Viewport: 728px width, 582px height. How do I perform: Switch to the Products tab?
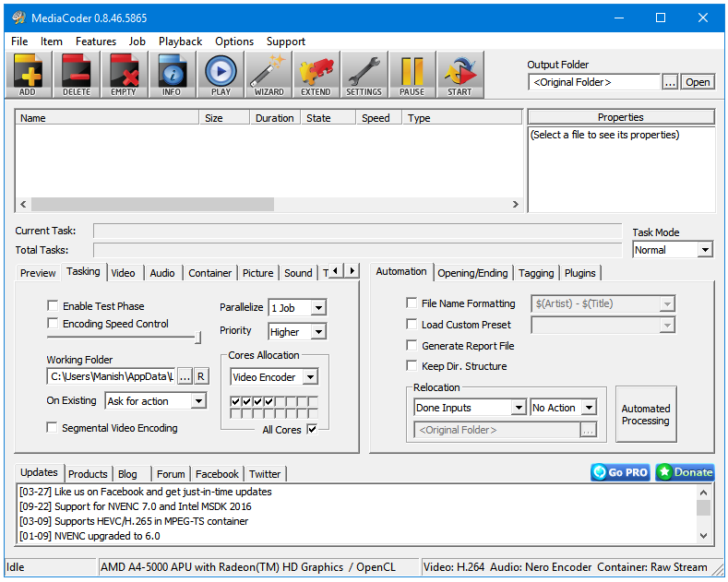pyautogui.click(x=88, y=474)
